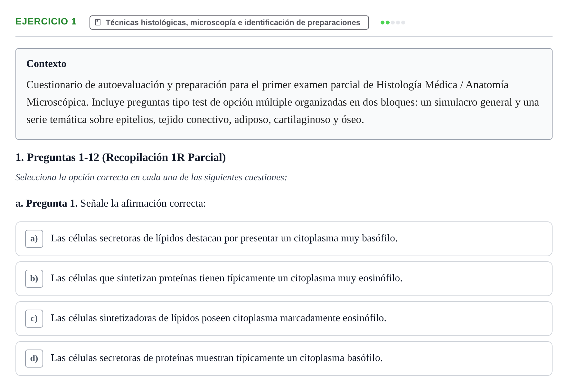Click the context paragraph starting 'Cuestionario de autoevaluación'

(283, 102)
